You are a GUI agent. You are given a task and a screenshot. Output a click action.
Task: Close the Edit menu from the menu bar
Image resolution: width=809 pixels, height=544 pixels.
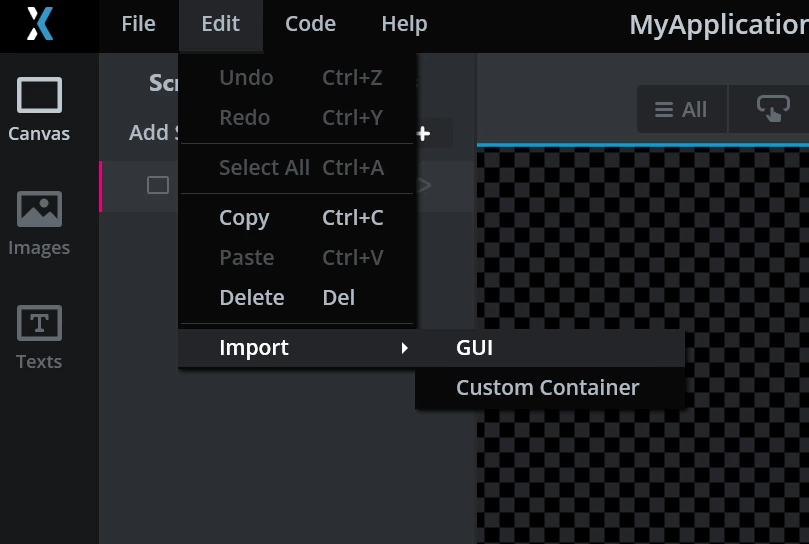tap(221, 24)
